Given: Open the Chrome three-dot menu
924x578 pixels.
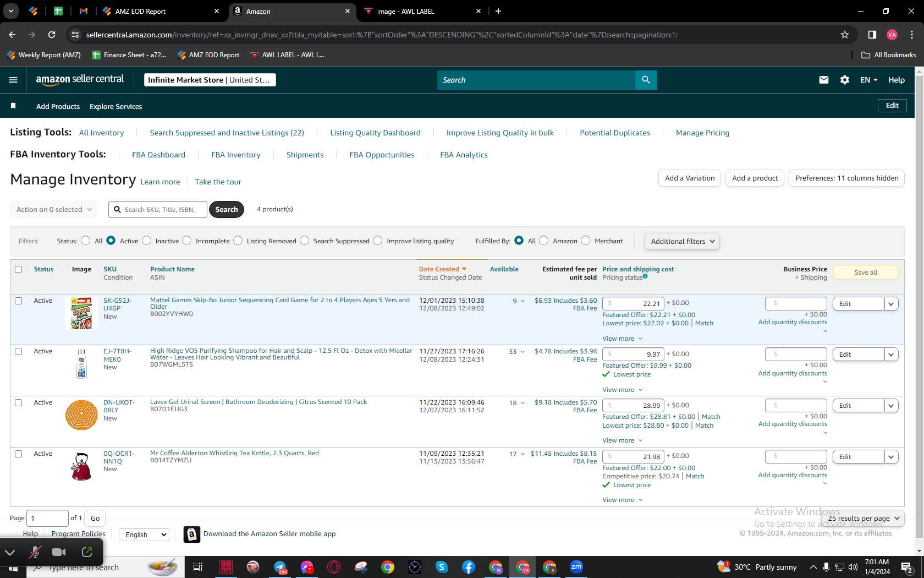Looking at the screenshot, I should tap(912, 35).
